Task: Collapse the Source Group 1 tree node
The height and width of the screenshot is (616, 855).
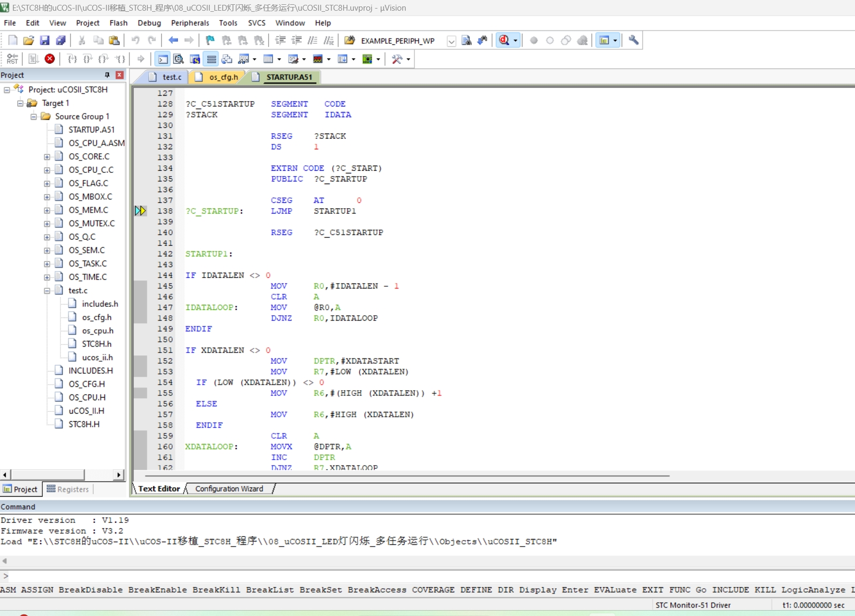Action: click(34, 117)
